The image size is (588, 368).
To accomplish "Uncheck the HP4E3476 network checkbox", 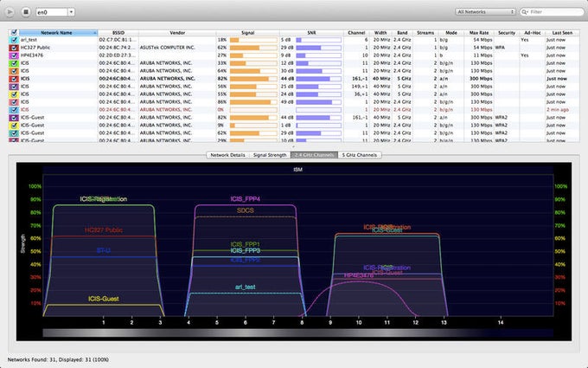I will click(14, 55).
